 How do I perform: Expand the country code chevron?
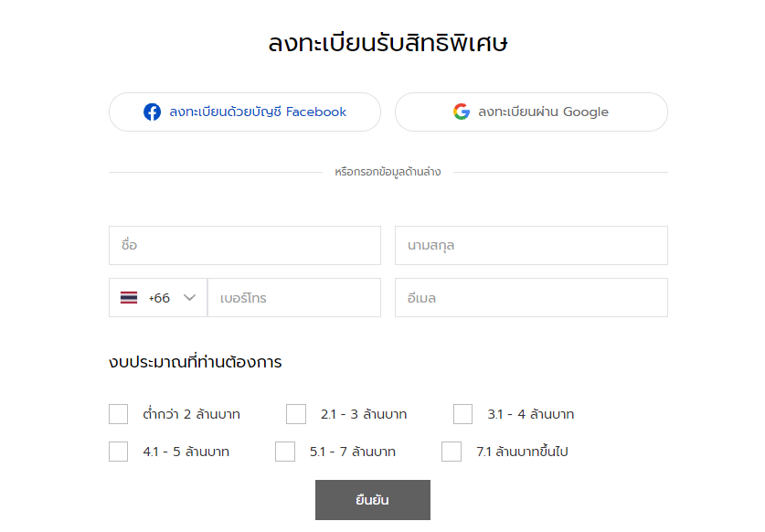point(189,298)
